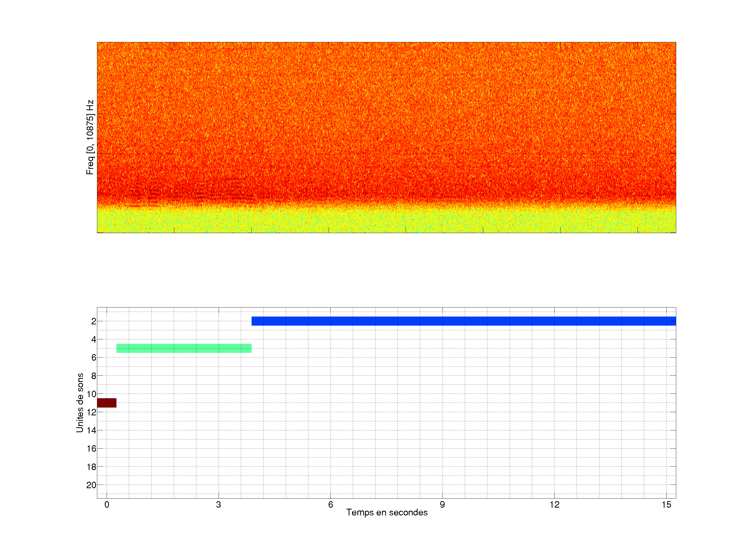Click y-axis tick label 10
The width and height of the screenshot is (747, 560).
pos(91,394)
